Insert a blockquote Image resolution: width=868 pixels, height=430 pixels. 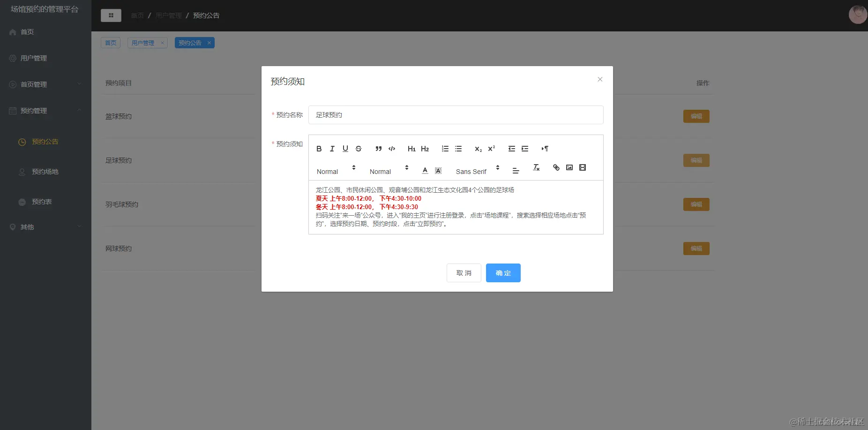(x=378, y=149)
